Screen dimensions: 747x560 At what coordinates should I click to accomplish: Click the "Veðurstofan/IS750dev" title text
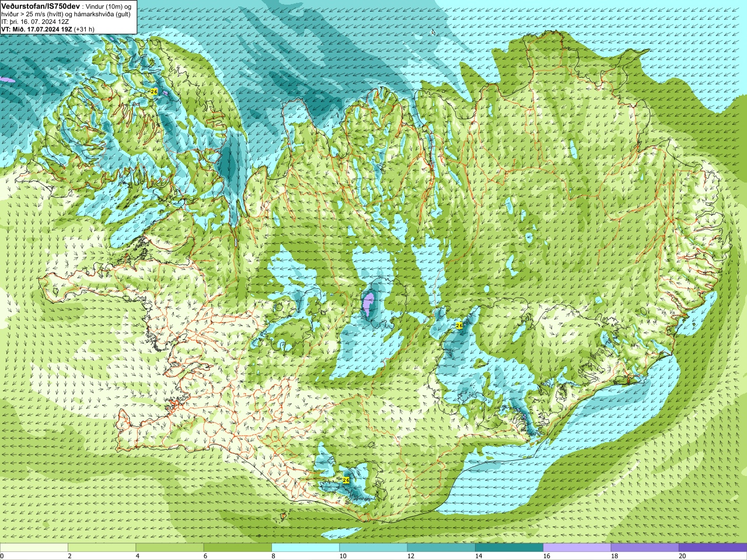point(41,5)
